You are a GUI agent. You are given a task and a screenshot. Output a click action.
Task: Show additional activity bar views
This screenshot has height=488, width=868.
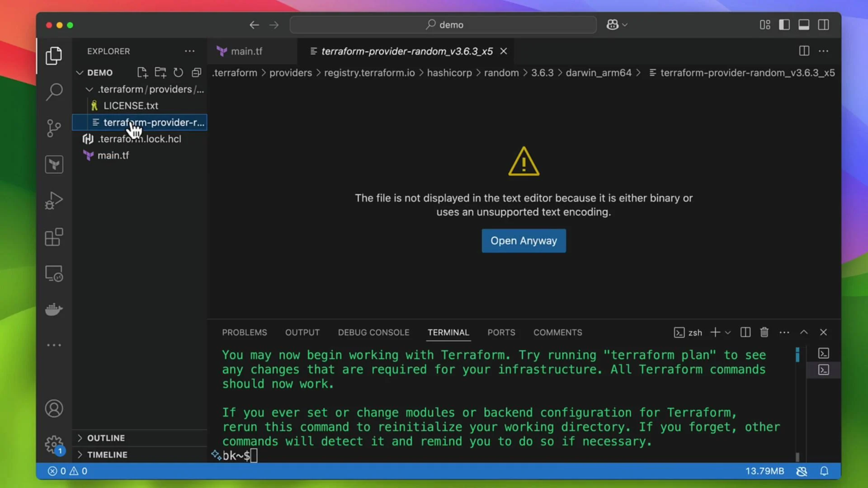pos(54,345)
